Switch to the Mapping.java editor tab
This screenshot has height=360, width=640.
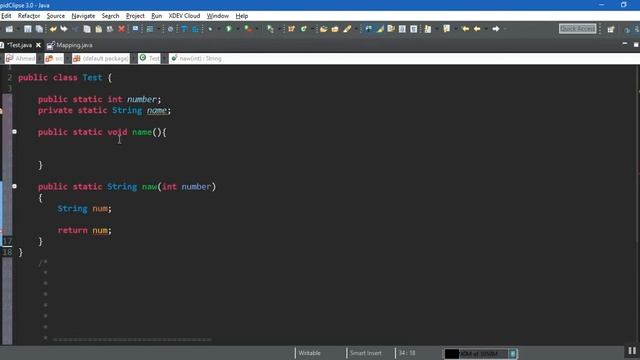click(x=70, y=45)
